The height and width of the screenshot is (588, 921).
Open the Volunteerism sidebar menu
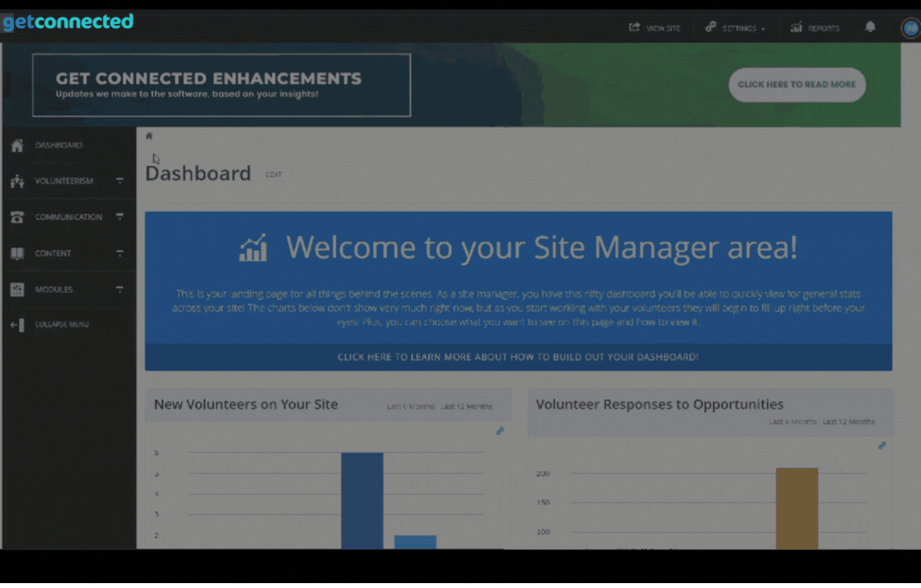(x=64, y=181)
